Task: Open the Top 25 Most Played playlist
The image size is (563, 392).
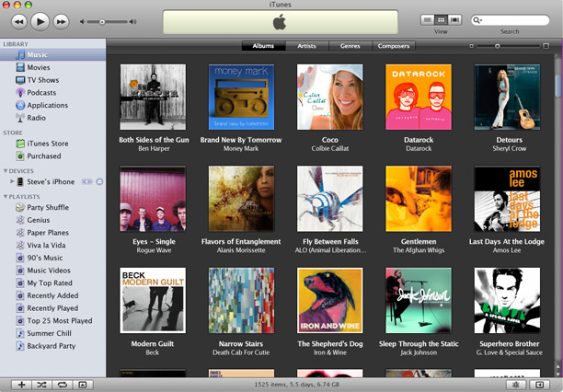Action: coord(59,320)
